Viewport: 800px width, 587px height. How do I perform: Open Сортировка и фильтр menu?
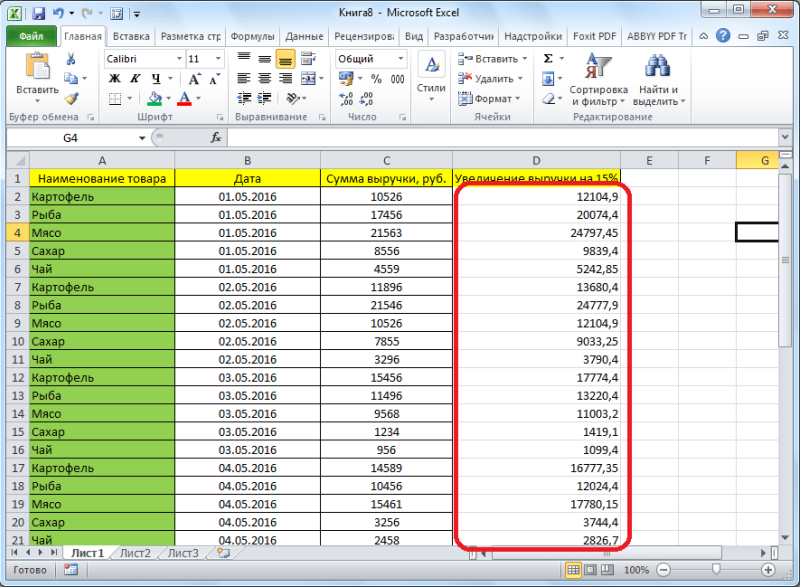598,80
